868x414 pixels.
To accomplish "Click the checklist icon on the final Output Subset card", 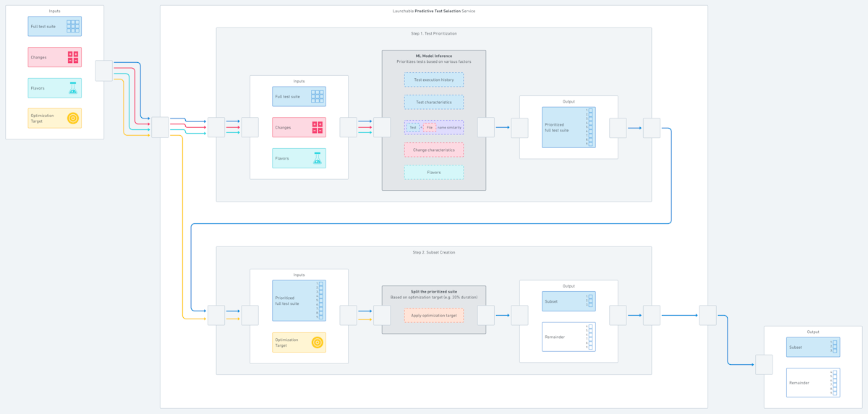I will [834, 347].
